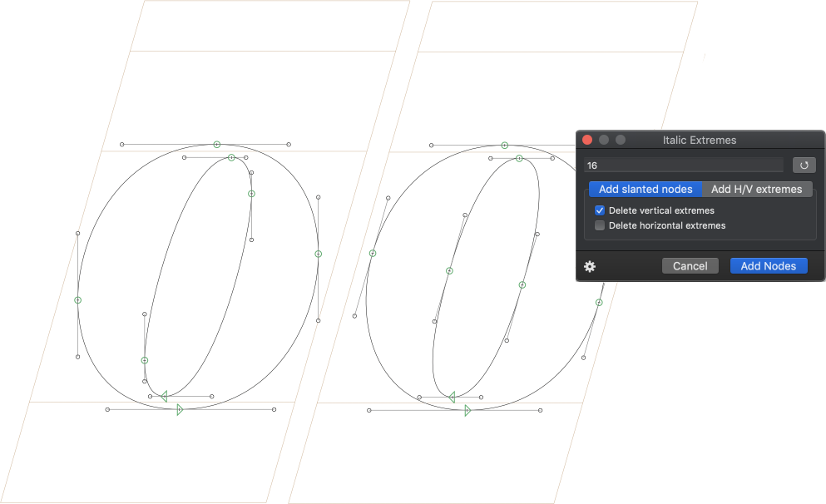This screenshot has width=826, height=504.
Task: Switch to Add H/V extremes tab
Action: 756,189
